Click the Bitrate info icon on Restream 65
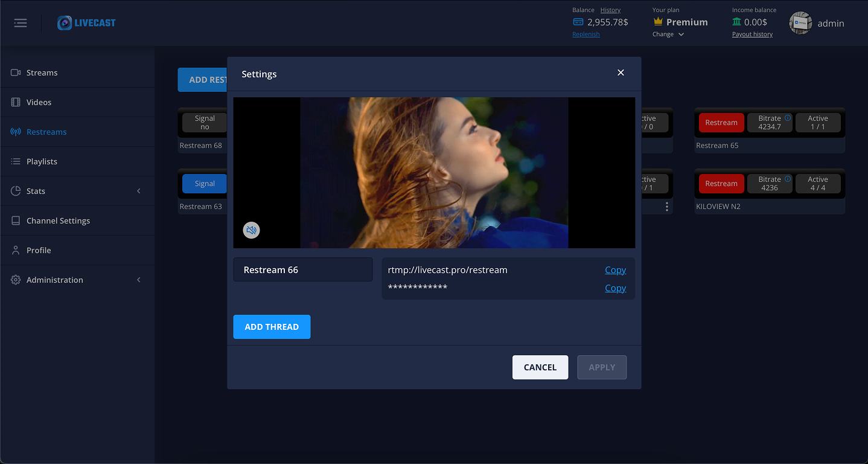868x464 pixels. 787,118
